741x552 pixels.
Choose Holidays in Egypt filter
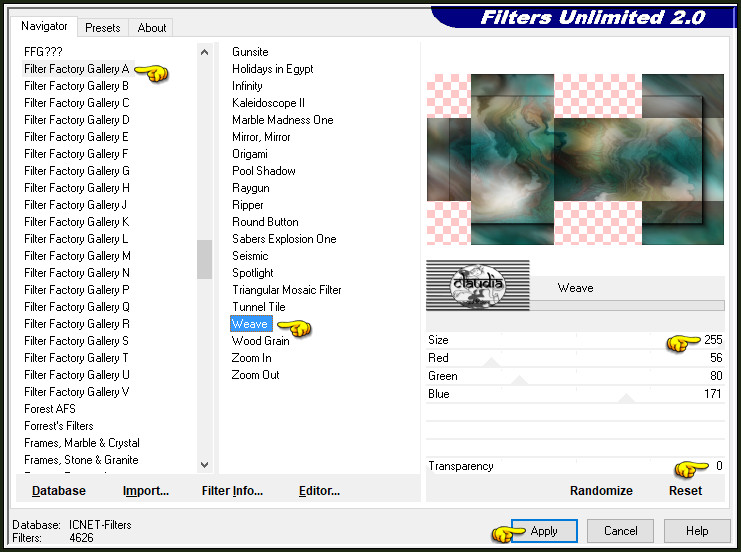pos(273,69)
